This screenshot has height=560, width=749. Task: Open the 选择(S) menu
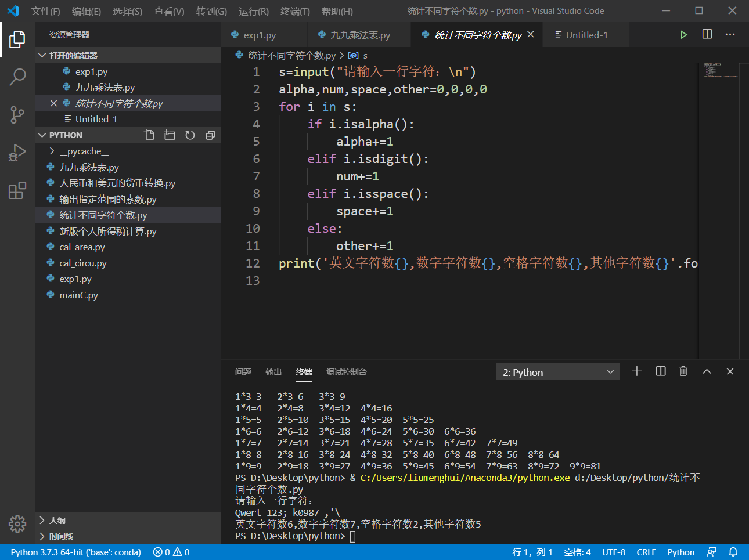pyautogui.click(x=127, y=11)
